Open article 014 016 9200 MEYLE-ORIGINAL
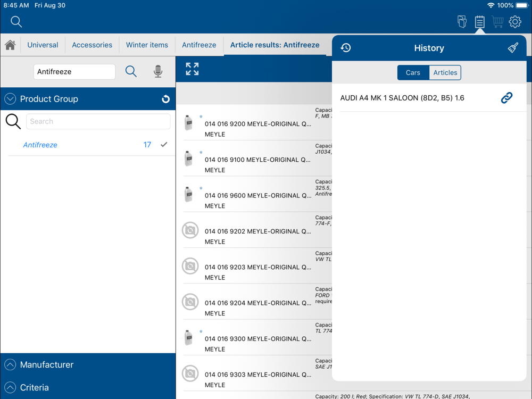The width and height of the screenshot is (532, 399). (258, 124)
